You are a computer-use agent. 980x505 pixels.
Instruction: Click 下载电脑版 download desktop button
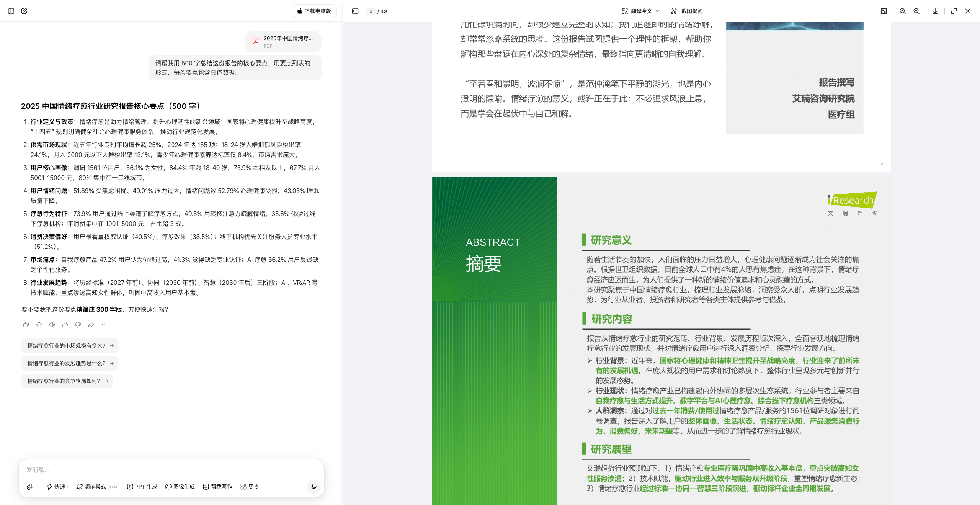pyautogui.click(x=314, y=11)
